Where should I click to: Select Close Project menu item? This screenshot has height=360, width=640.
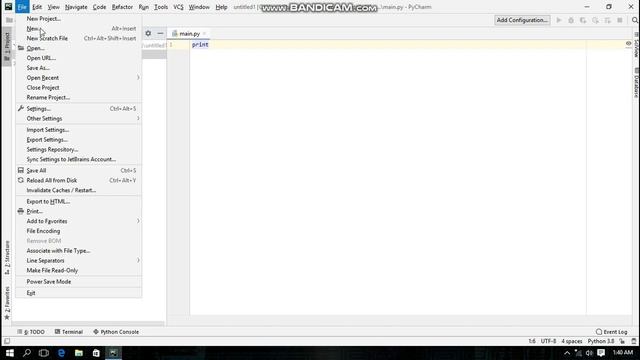pyautogui.click(x=79, y=87)
